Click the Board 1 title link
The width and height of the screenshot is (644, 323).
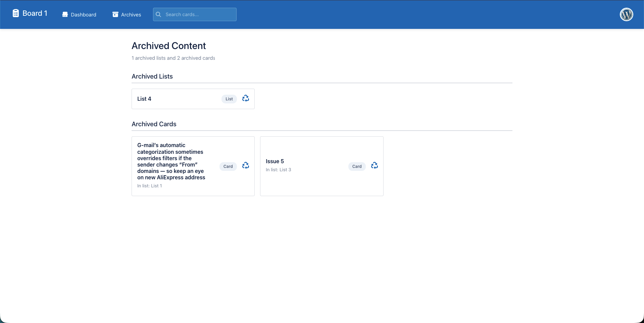35,13
